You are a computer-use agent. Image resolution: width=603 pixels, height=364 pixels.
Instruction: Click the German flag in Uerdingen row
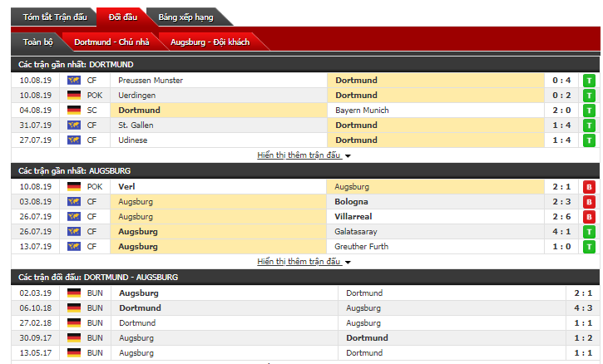(x=74, y=96)
